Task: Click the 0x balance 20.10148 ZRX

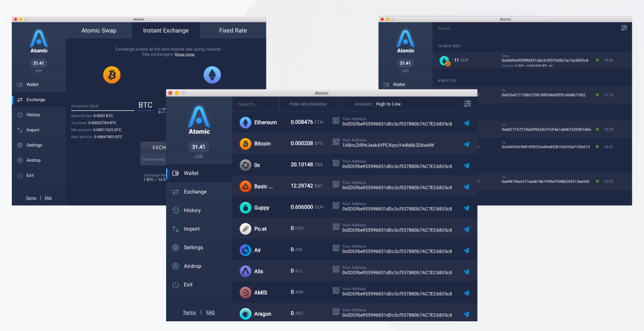Action: tap(307, 164)
